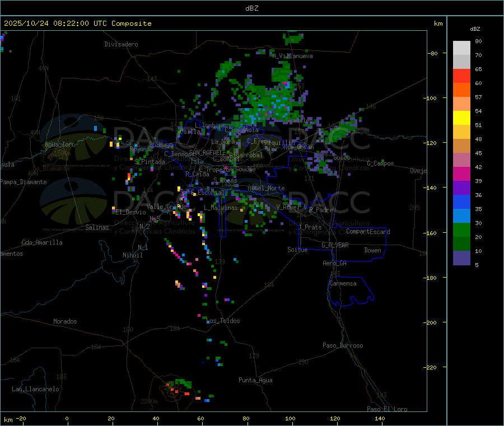The image size is (504, 426).
Task: Click the 100 km horizontal axis label
Action: (290, 418)
